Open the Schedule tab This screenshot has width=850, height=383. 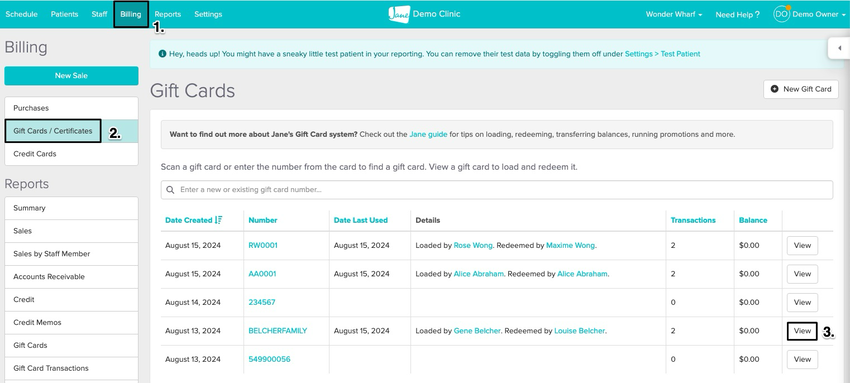(x=21, y=14)
